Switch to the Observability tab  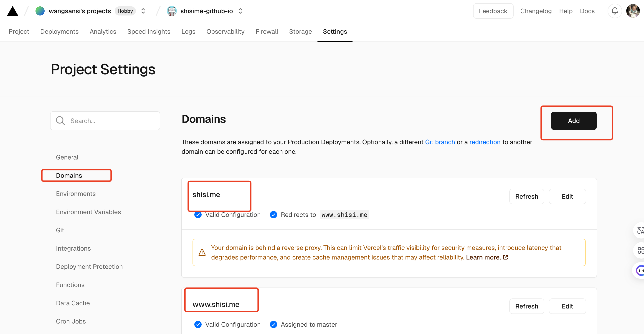[225, 31]
